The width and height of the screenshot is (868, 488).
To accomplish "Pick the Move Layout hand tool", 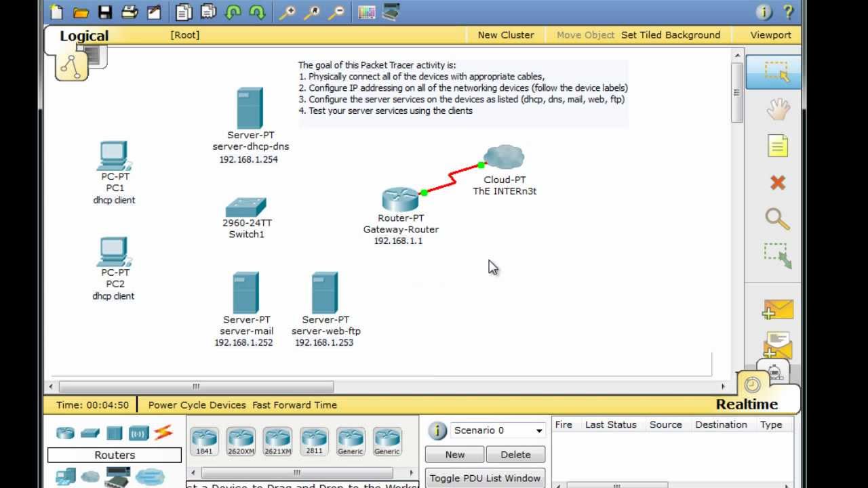I will tap(778, 109).
